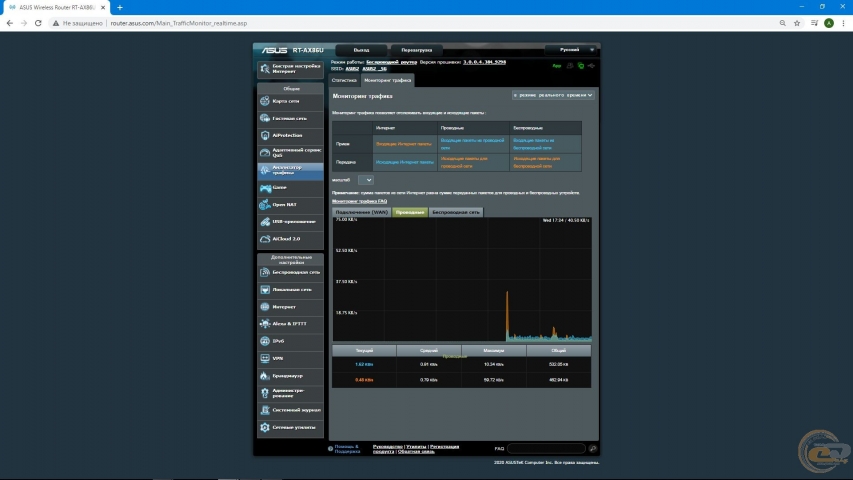Open Адаптивный сервис QoS gauge icon
853x480 pixels.
[x=265, y=153]
